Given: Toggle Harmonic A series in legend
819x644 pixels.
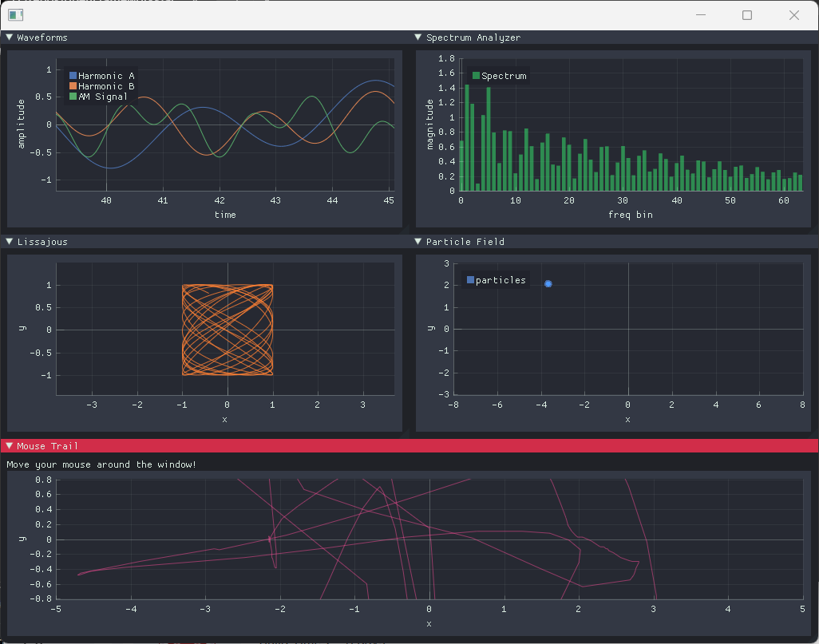Looking at the screenshot, I should click(102, 76).
